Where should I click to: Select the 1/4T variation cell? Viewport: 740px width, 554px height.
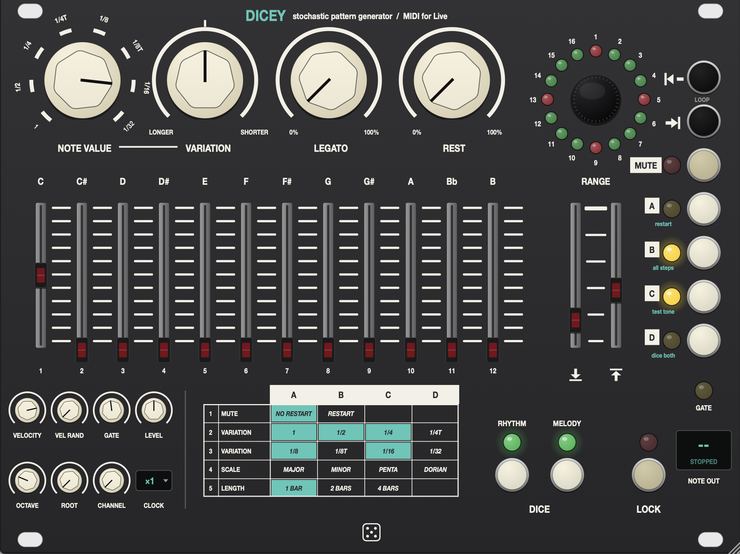tap(435, 432)
